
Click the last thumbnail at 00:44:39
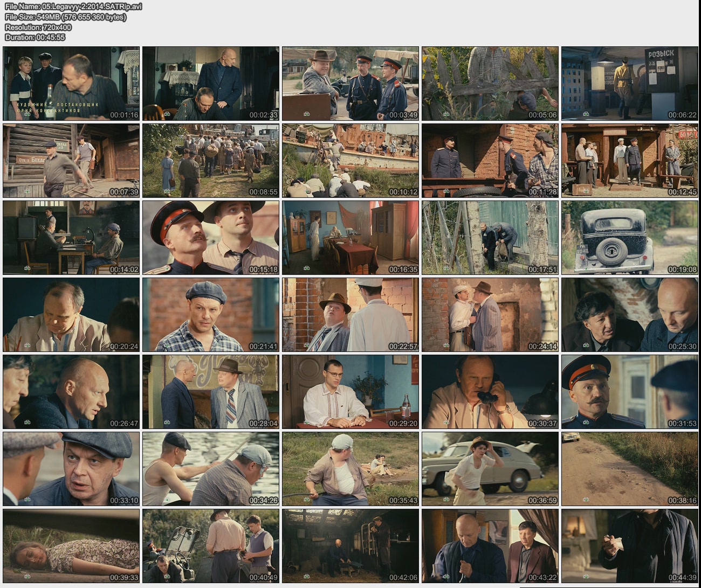(x=629, y=546)
